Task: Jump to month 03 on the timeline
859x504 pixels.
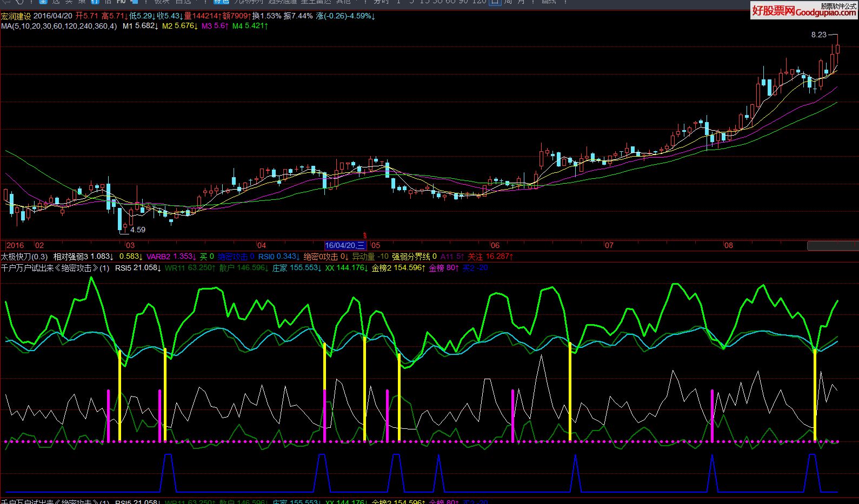Action: (130, 245)
